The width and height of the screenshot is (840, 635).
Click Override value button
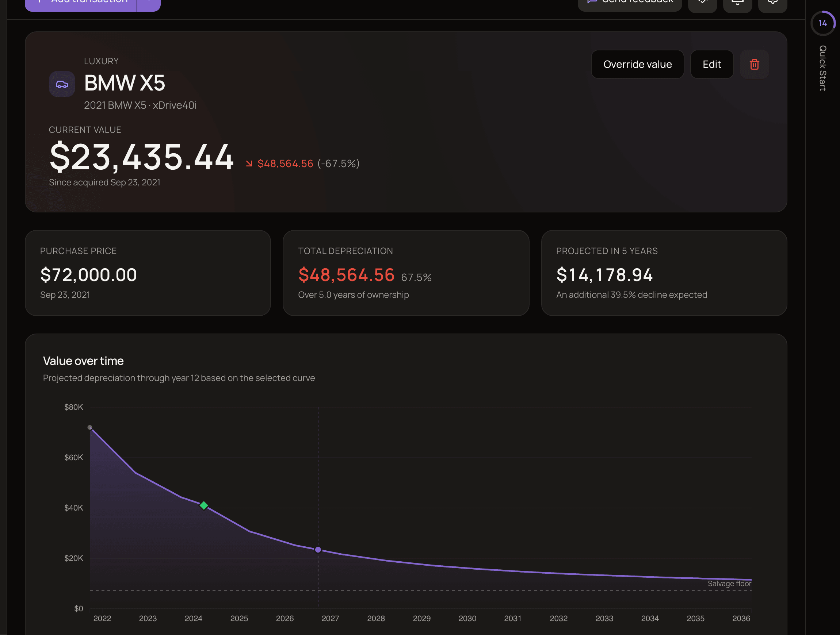click(637, 64)
